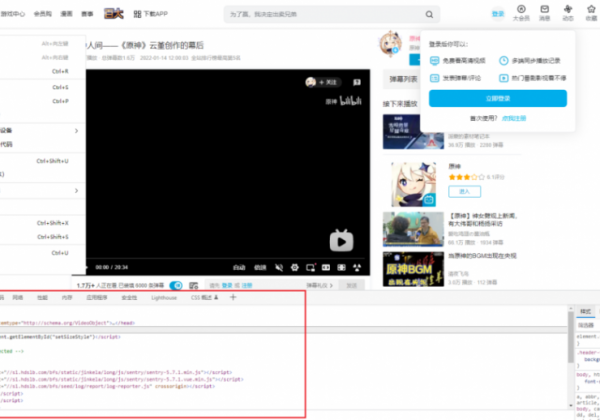The image size is (600, 420).
Task: Unmute the video volume icon
Action: [x=279, y=267]
